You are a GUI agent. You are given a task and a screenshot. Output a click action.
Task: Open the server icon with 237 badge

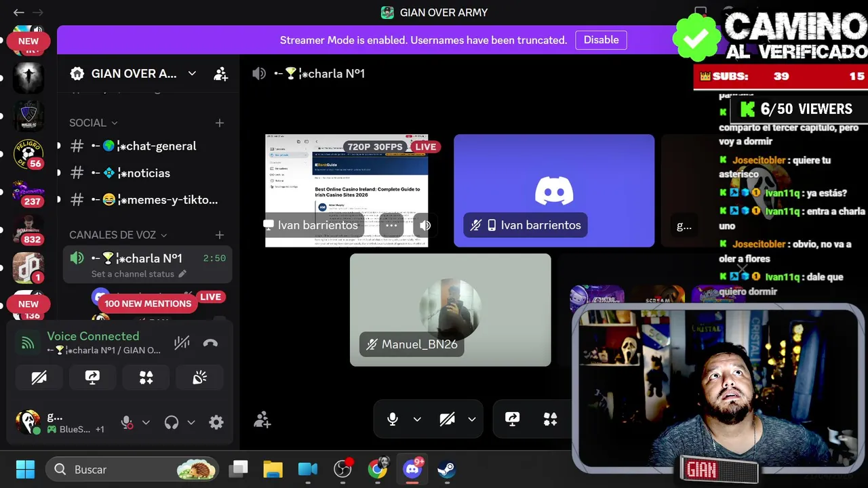click(28, 193)
